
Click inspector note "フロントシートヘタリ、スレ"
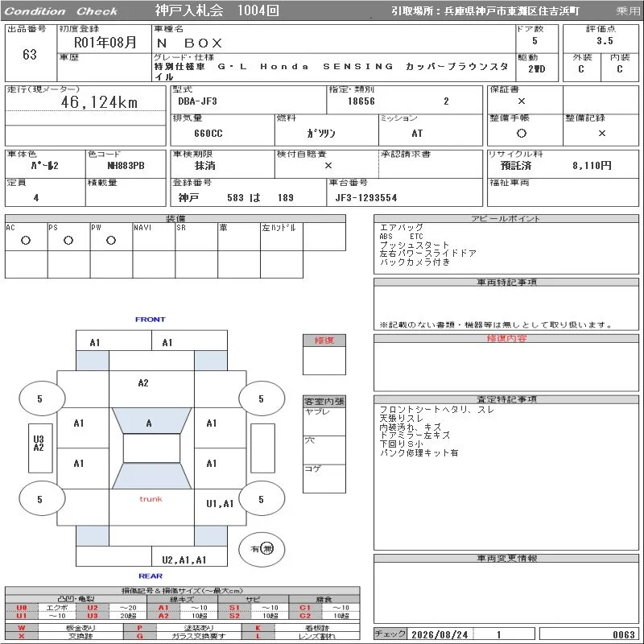pos(436,410)
